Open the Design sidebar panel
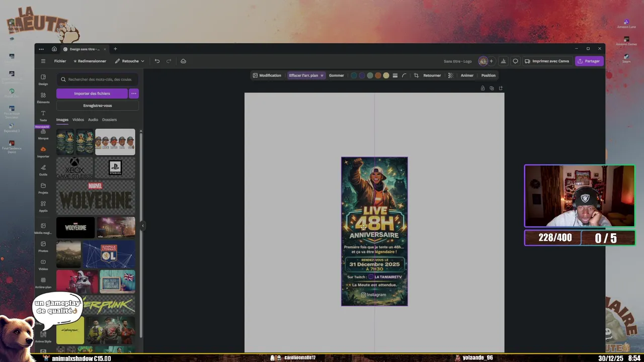 [x=43, y=79]
